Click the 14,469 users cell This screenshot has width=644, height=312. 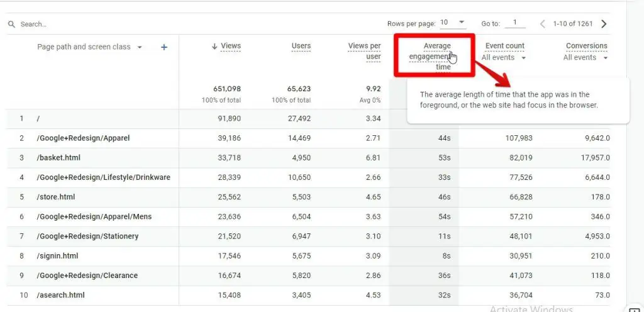299,138
